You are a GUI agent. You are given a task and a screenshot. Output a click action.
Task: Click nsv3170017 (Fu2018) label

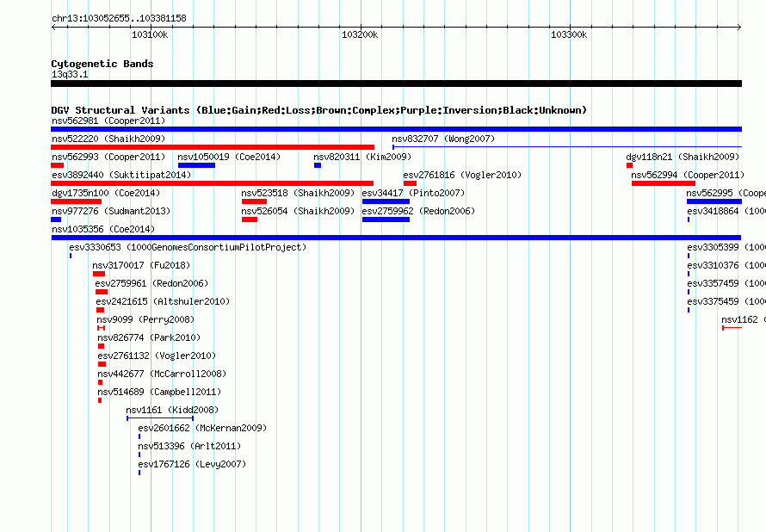tap(141, 265)
